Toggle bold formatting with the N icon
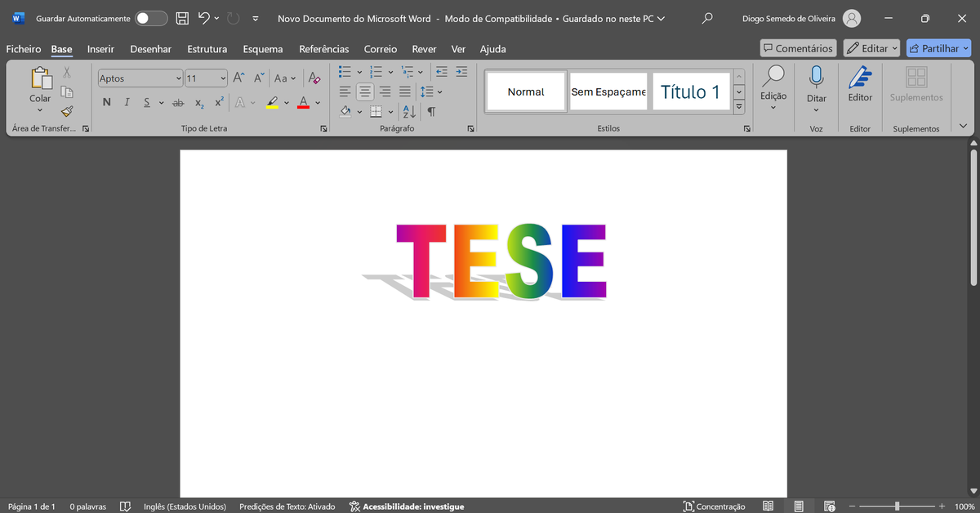 [x=106, y=101]
